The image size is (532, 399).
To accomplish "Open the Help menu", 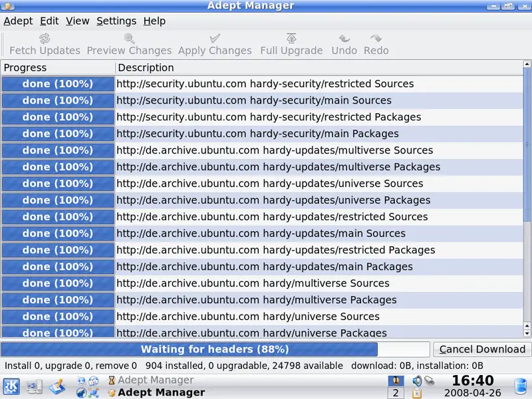I will (154, 21).
